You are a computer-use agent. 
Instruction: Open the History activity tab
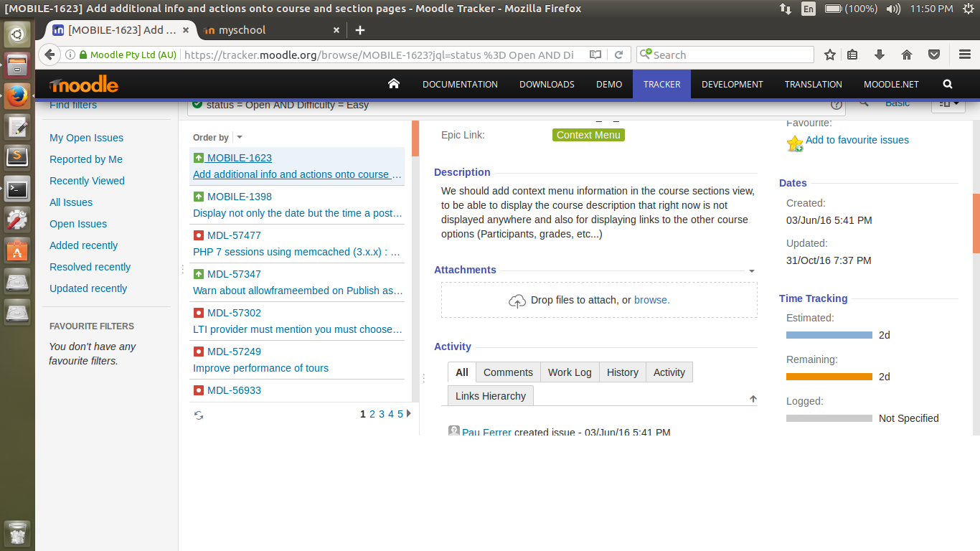coord(623,372)
